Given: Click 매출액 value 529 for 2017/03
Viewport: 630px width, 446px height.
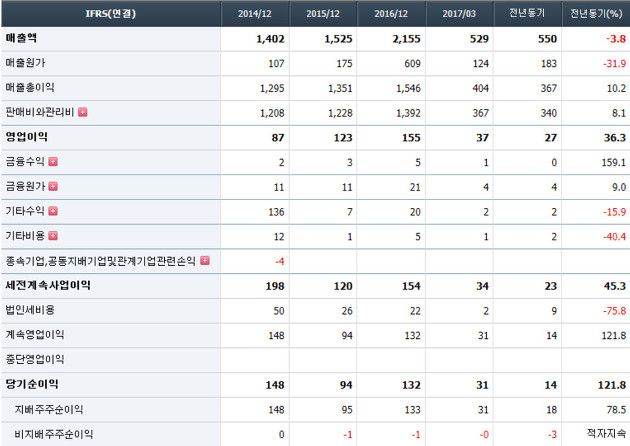Looking at the screenshot, I should pyautogui.click(x=479, y=39).
